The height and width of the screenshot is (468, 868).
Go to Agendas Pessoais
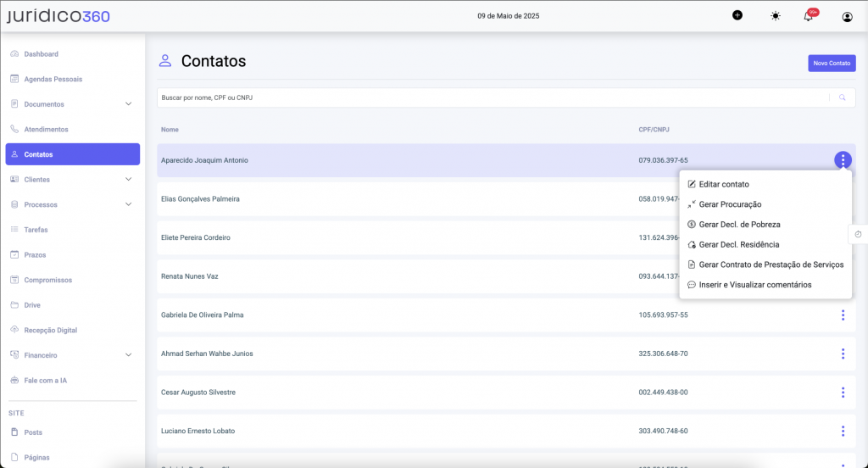[53, 79]
